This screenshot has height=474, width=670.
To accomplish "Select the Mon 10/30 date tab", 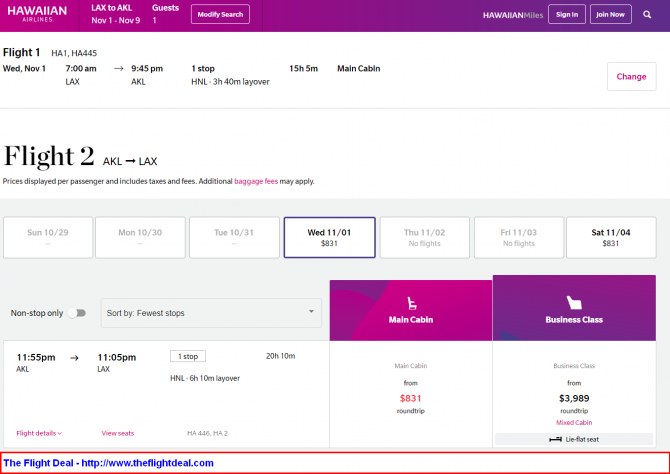I will pos(140,238).
